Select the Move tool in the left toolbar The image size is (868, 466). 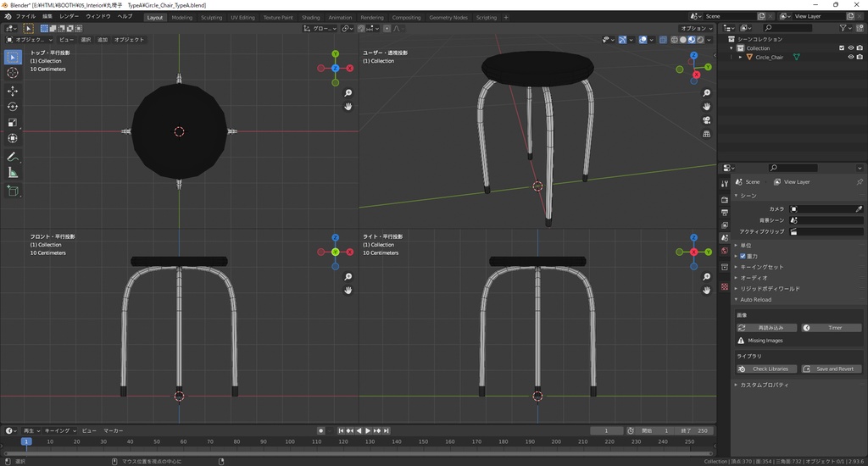click(x=13, y=91)
